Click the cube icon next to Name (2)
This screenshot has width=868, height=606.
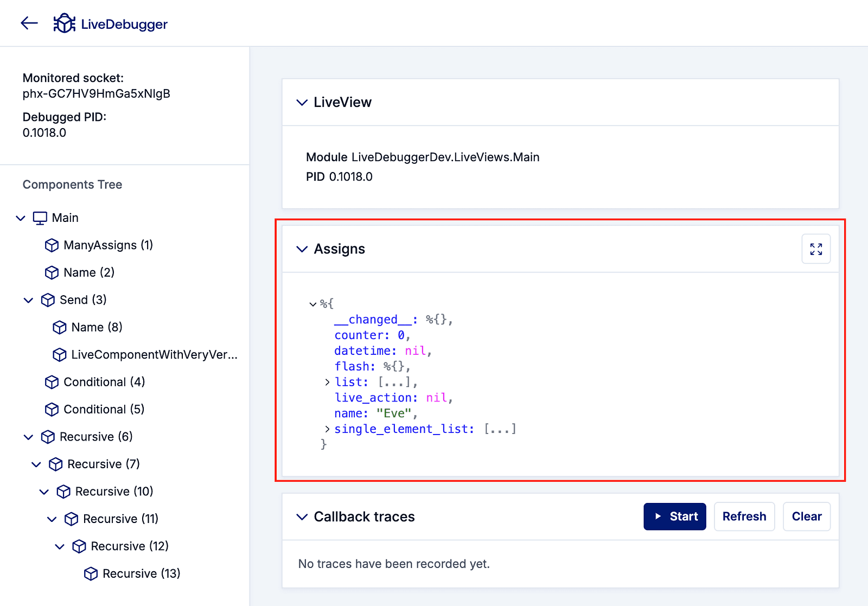coord(52,272)
